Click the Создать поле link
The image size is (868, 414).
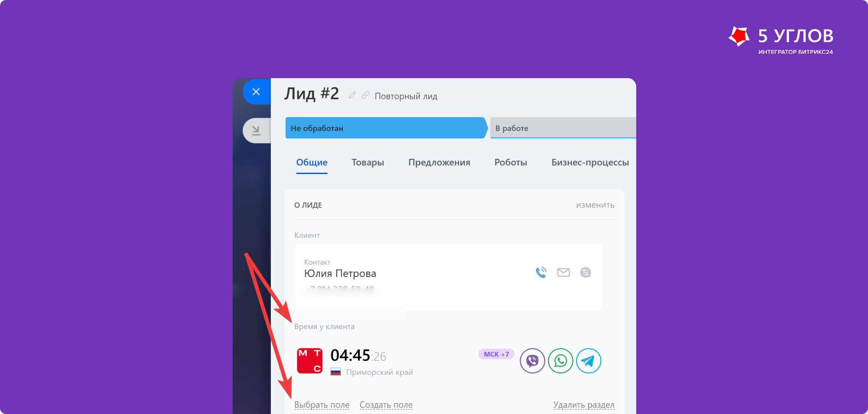[386, 405]
